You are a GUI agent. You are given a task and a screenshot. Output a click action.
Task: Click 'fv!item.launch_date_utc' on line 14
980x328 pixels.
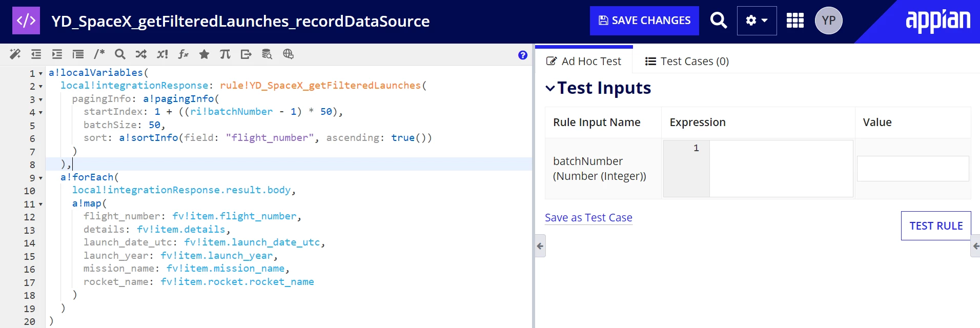[252, 242]
